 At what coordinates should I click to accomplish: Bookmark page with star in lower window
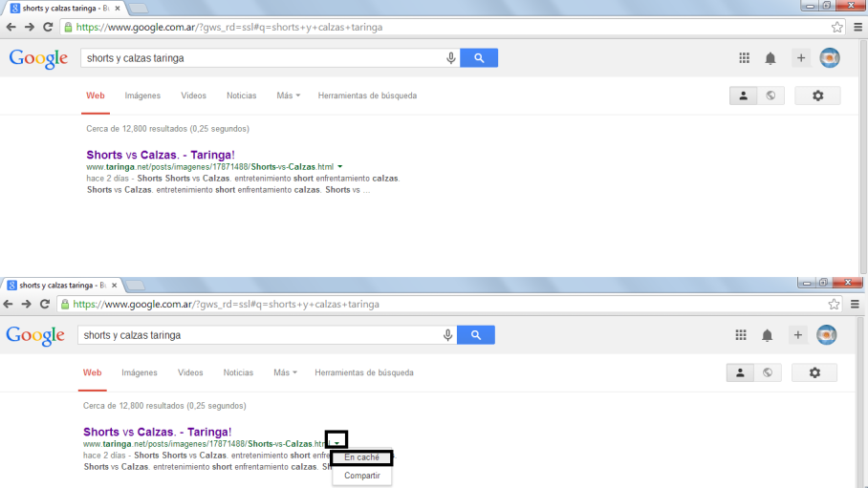[834, 305]
